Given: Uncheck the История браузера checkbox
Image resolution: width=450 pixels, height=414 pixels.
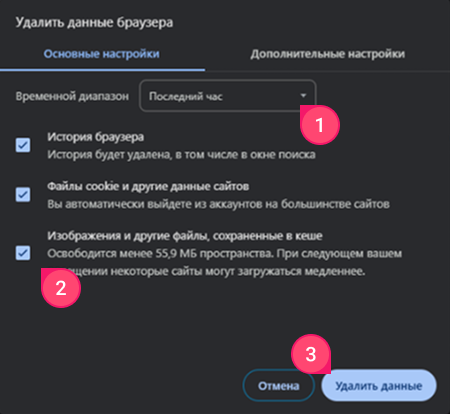Looking at the screenshot, I should tap(23, 145).
